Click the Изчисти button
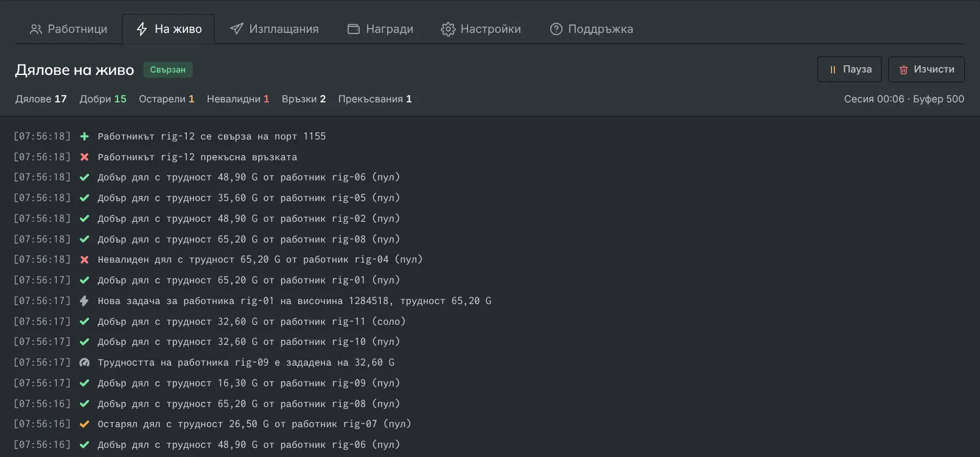The width and height of the screenshot is (980, 457). click(926, 69)
